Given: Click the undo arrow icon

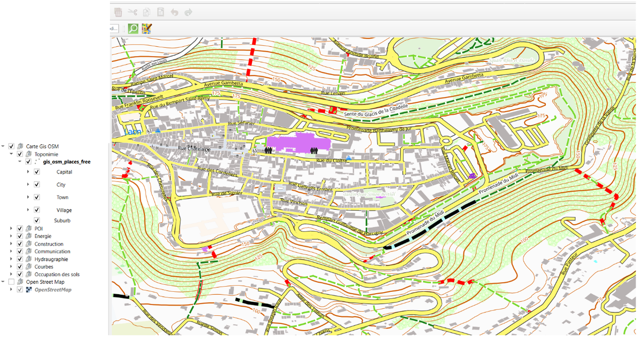Looking at the screenshot, I should tap(174, 13).
